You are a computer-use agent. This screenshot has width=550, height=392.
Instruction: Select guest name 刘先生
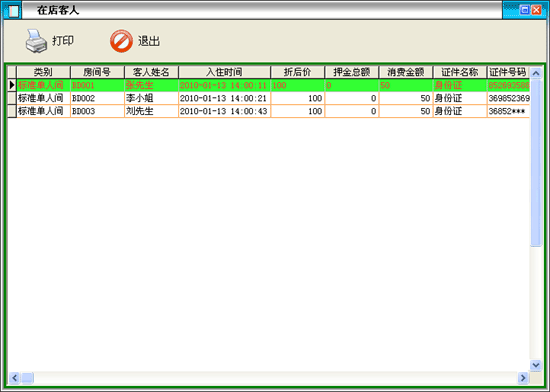point(152,111)
